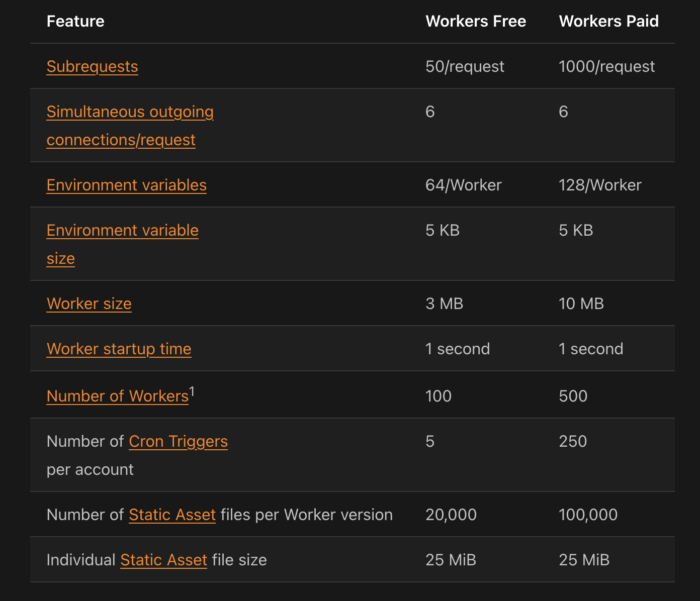
Task: Click Static Asset link in files-per-version row
Action: pyautogui.click(x=172, y=515)
